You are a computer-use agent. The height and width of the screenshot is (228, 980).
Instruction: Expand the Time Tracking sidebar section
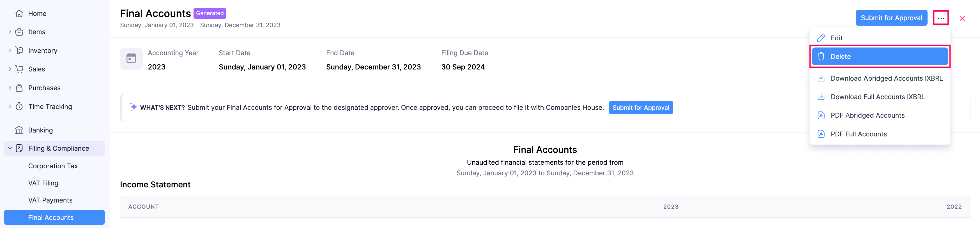click(x=10, y=107)
